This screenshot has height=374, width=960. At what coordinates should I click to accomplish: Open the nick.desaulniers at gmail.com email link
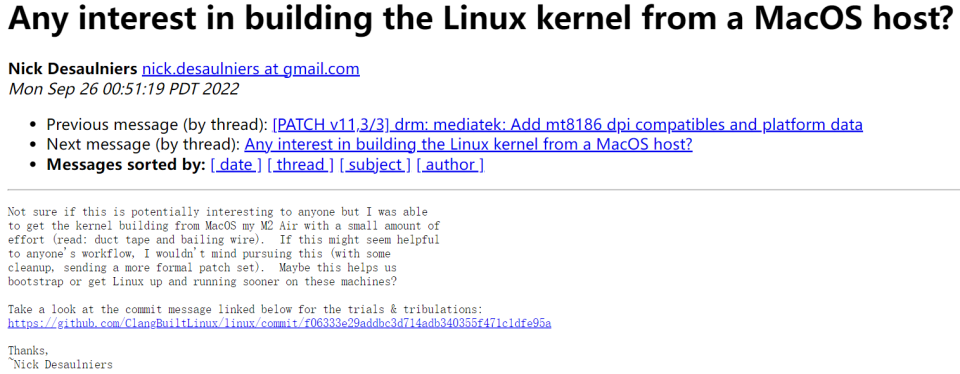[250, 69]
